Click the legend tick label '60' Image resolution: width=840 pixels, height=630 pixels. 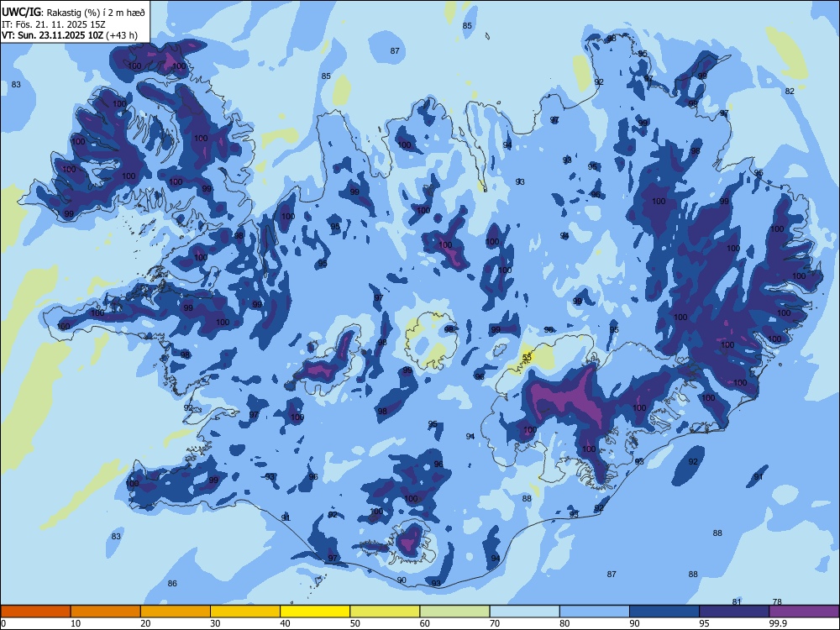click(425, 623)
